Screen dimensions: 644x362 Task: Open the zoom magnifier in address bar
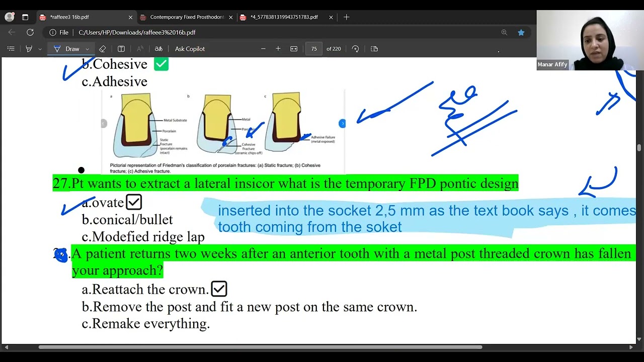click(504, 32)
